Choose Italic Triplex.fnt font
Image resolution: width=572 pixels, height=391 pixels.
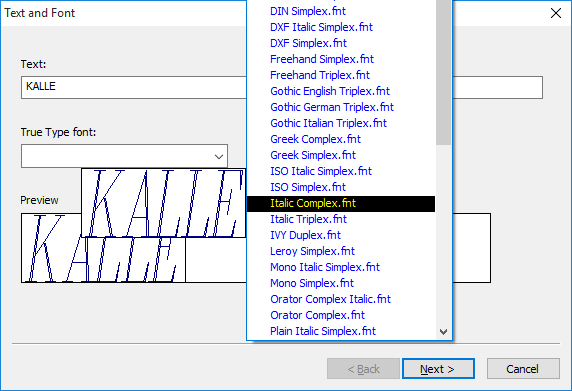point(341,219)
